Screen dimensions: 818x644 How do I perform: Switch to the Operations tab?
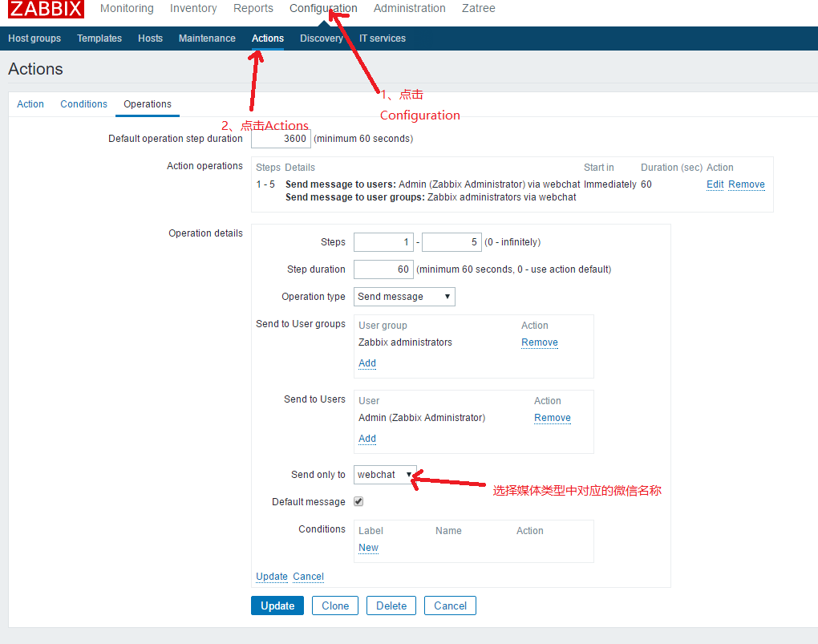(x=148, y=103)
